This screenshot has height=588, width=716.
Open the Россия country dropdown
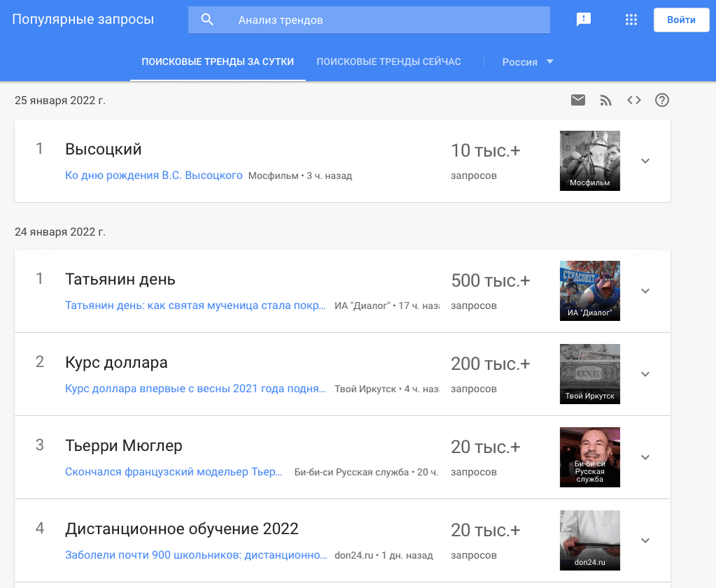527,62
